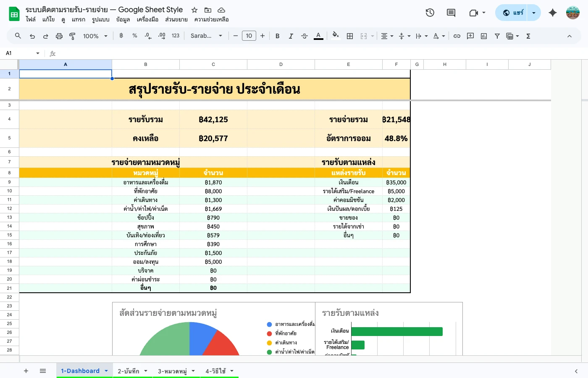The image size is (588, 378).
Task: Click the functions (Σ) icon
Action: click(528, 36)
